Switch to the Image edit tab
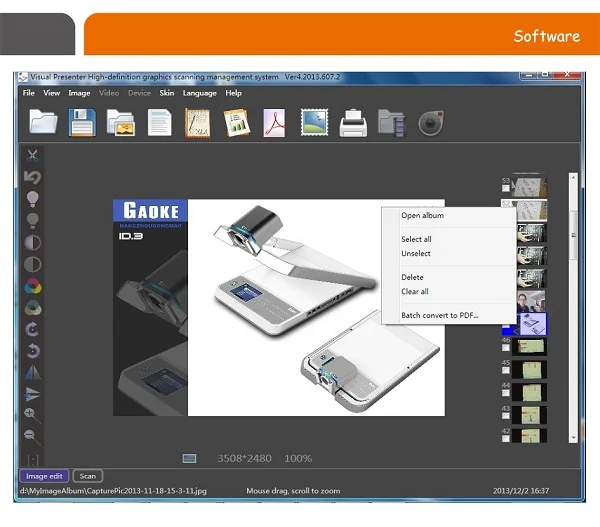This screenshot has height=527, width=600. pyautogui.click(x=44, y=476)
